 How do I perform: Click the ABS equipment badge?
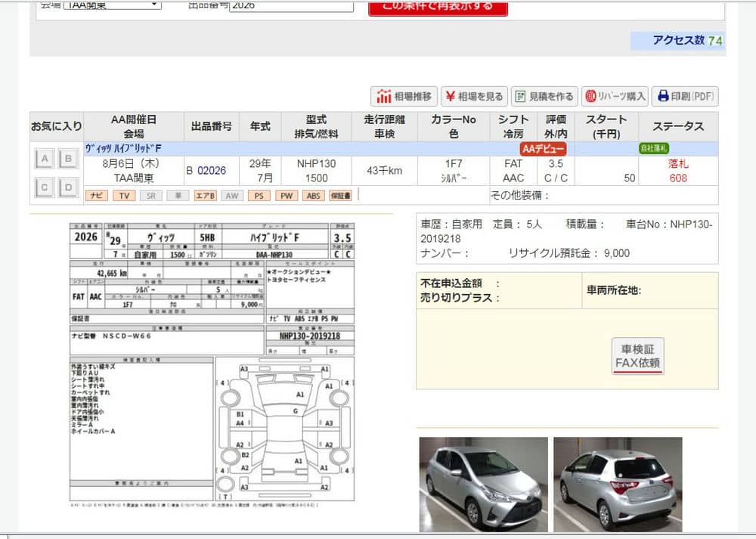312,196
